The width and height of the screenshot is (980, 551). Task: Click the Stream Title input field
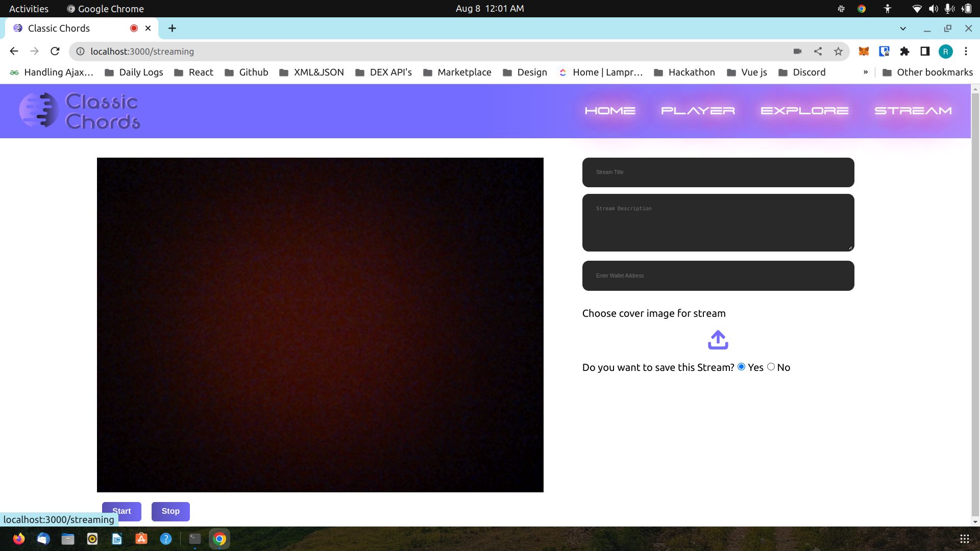718,172
